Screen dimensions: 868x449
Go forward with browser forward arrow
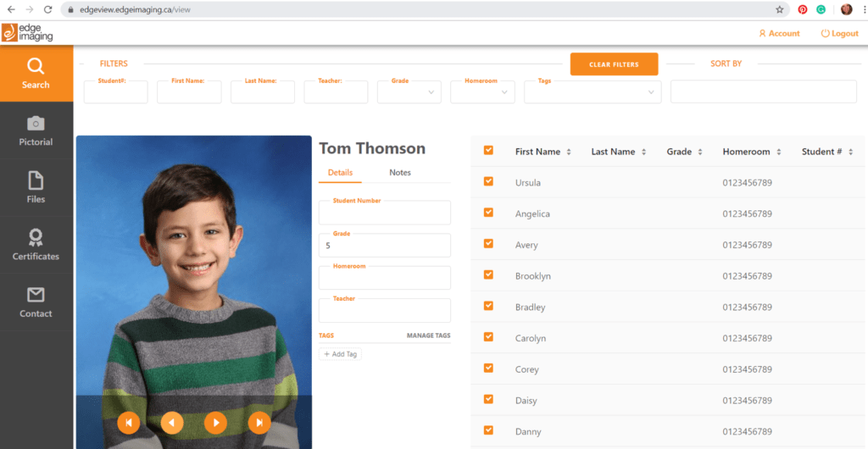30,9
